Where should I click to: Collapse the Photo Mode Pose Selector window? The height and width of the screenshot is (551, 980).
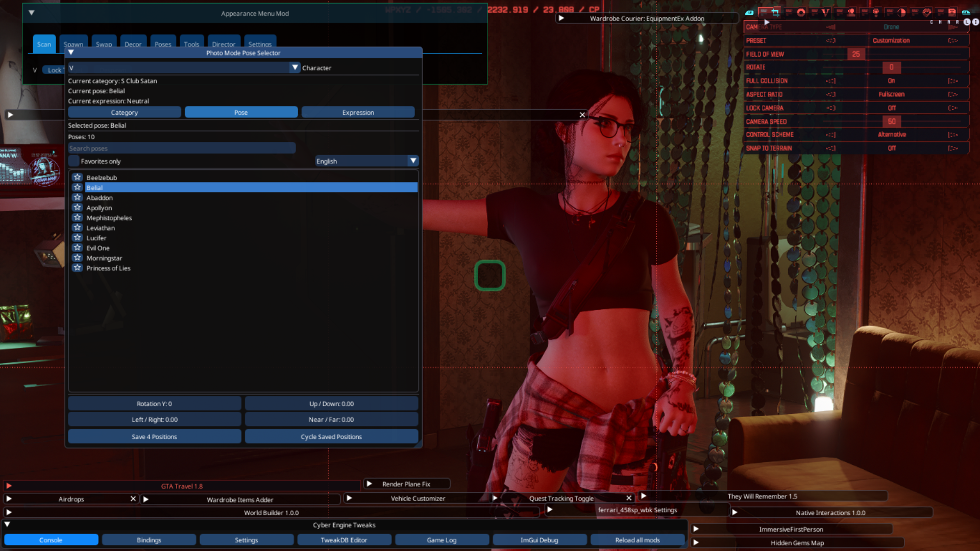pos(71,53)
